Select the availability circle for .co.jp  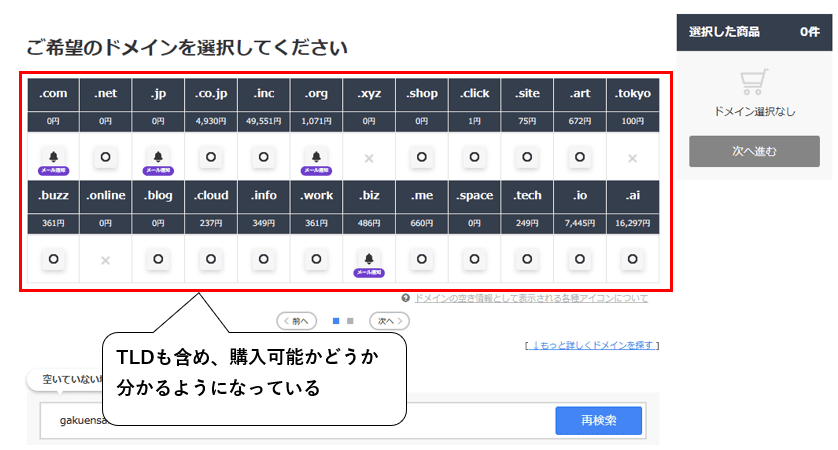(211, 157)
